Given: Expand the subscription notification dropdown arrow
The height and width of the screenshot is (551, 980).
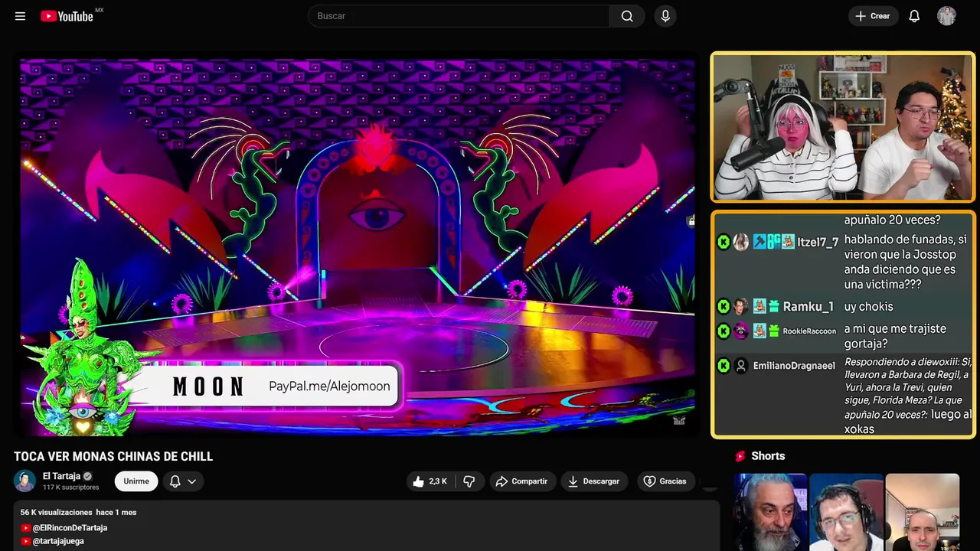Looking at the screenshot, I should (x=192, y=481).
